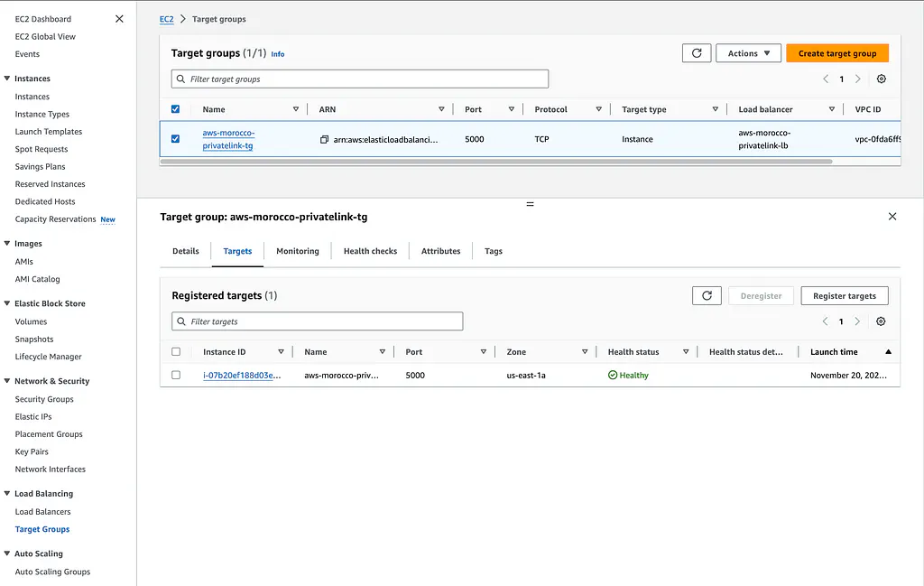This screenshot has width=924, height=586.
Task: Collapse the Load Balancing section
Action: [x=7, y=493]
